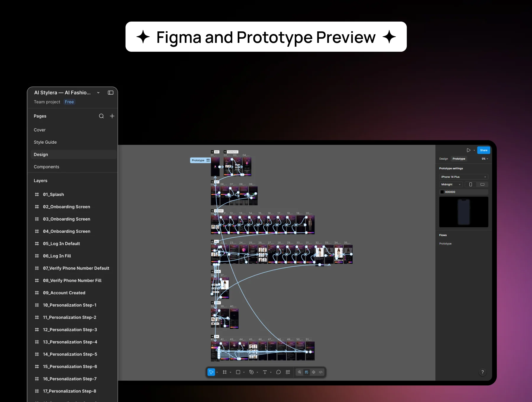Screen dimensions: 532x402
Task: Open Frame tool options arrow
Action: [231, 372]
